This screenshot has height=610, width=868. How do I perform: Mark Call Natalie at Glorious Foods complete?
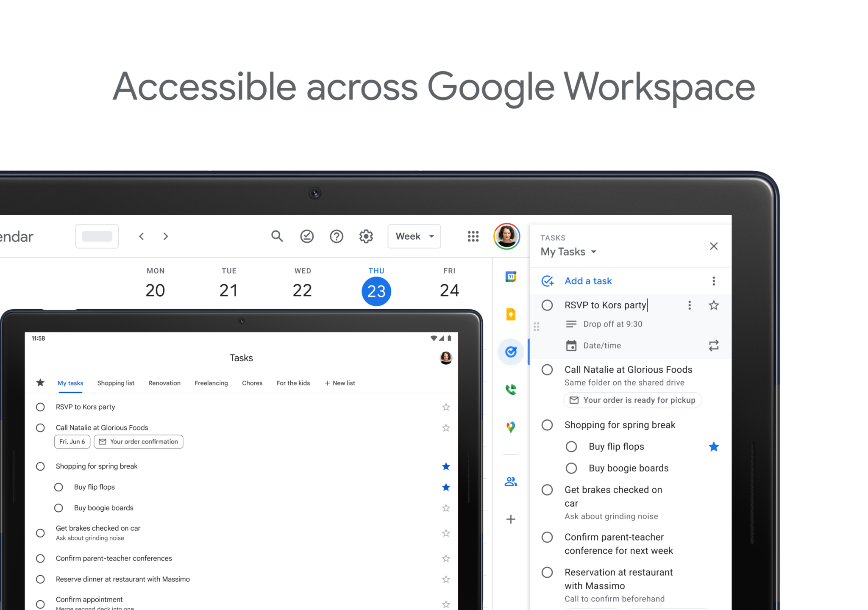(x=547, y=369)
